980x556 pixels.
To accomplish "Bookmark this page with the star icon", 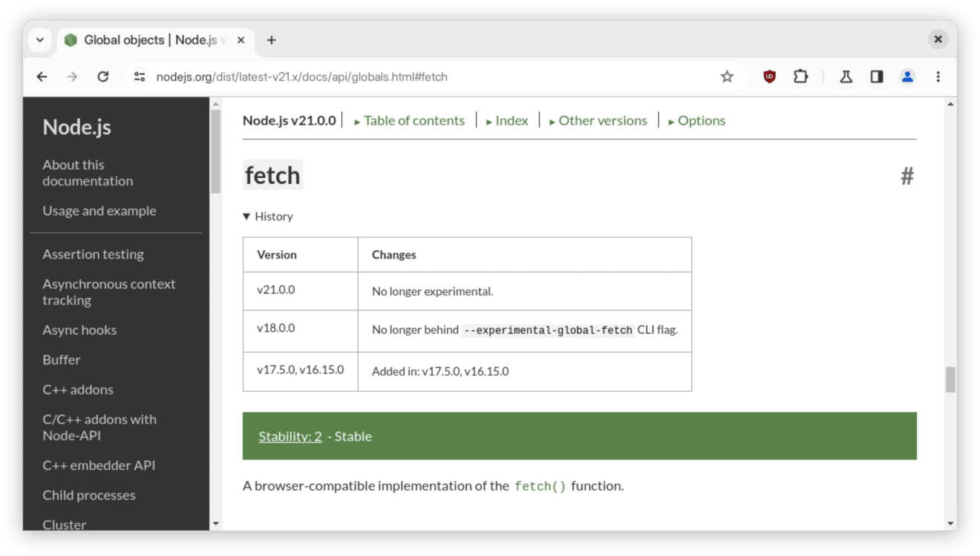I will tap(727, 76).
